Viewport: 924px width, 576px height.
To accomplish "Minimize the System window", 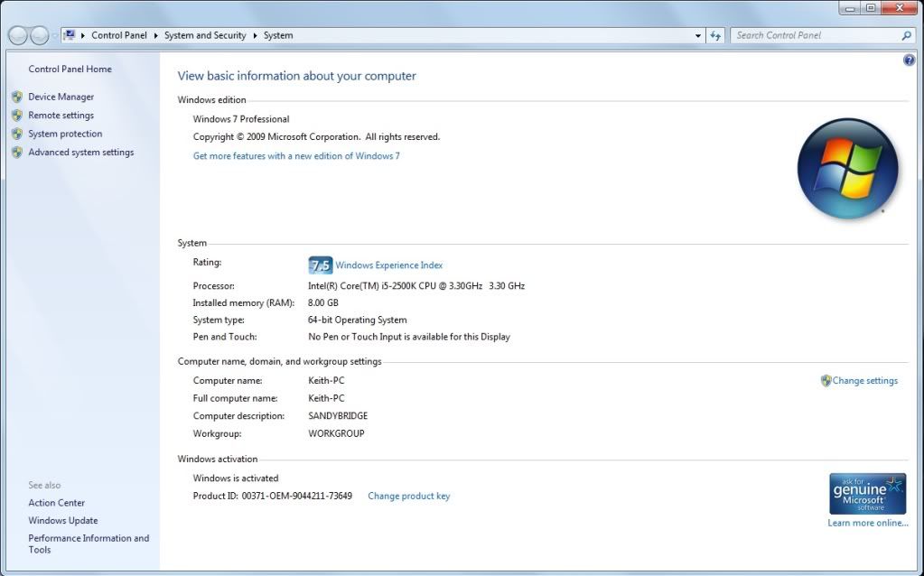I will click(850, 7).
